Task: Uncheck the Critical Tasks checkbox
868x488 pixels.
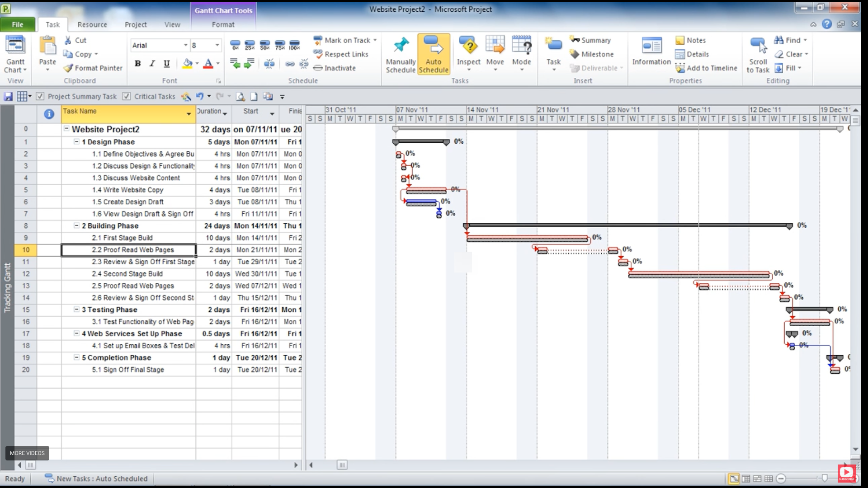Action: 127,96
